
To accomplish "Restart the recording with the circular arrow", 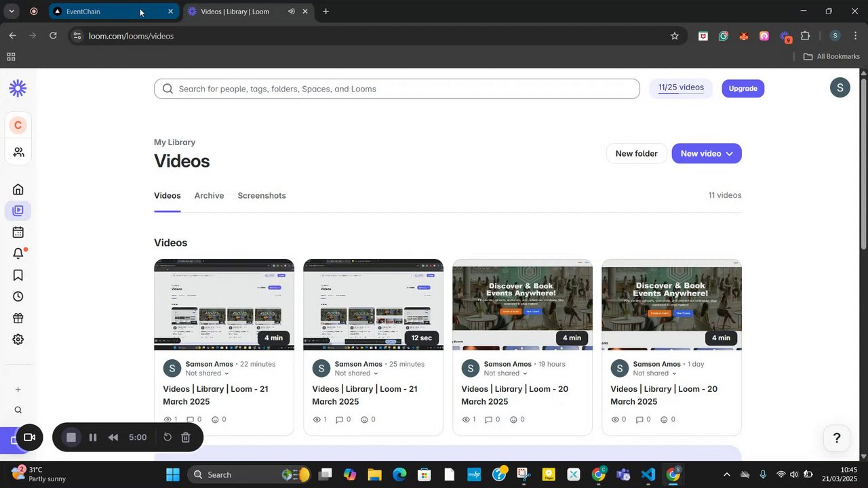I will pyautogui.click(x=167, y=437).
